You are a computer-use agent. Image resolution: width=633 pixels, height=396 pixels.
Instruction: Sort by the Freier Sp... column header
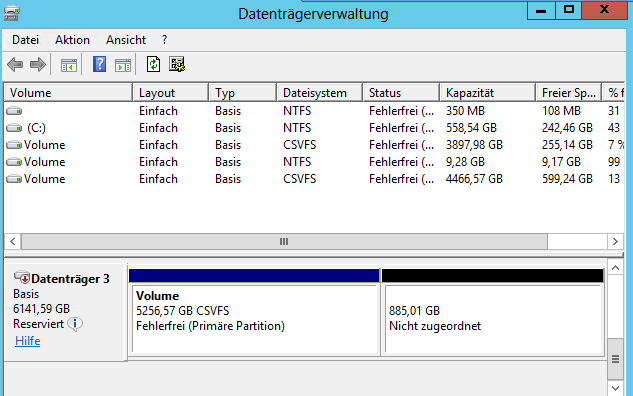[x=568, y=93]
